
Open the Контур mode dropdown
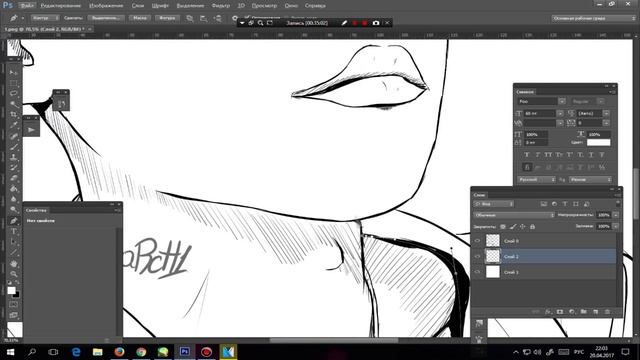[x=45, y=18]
